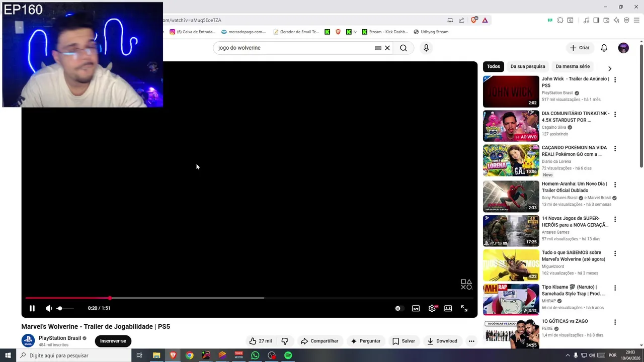
Task: Open the Tipo Kisame Naruto video thumbnail
Action: [511, 300]
